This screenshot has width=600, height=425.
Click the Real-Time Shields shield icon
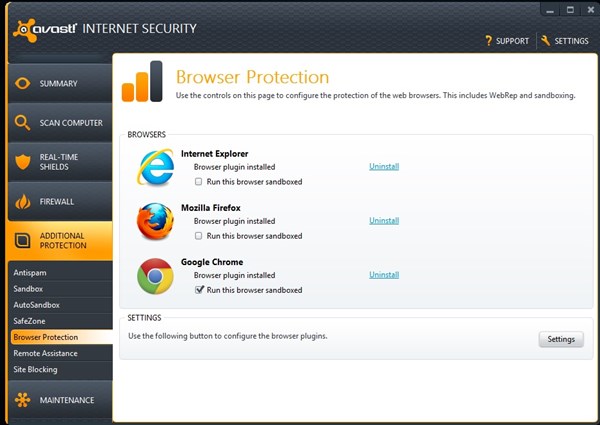pyautogui.click(x=22, y=162)
